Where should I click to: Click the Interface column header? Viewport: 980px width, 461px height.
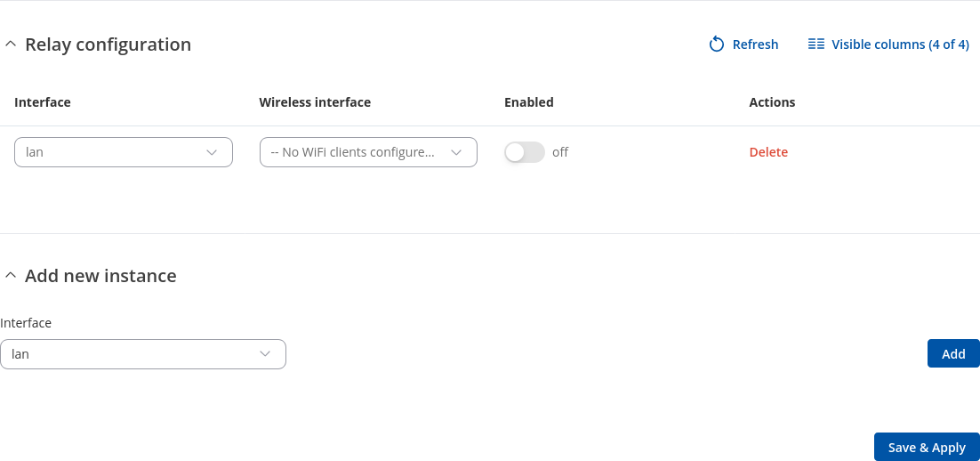point(43,102)
